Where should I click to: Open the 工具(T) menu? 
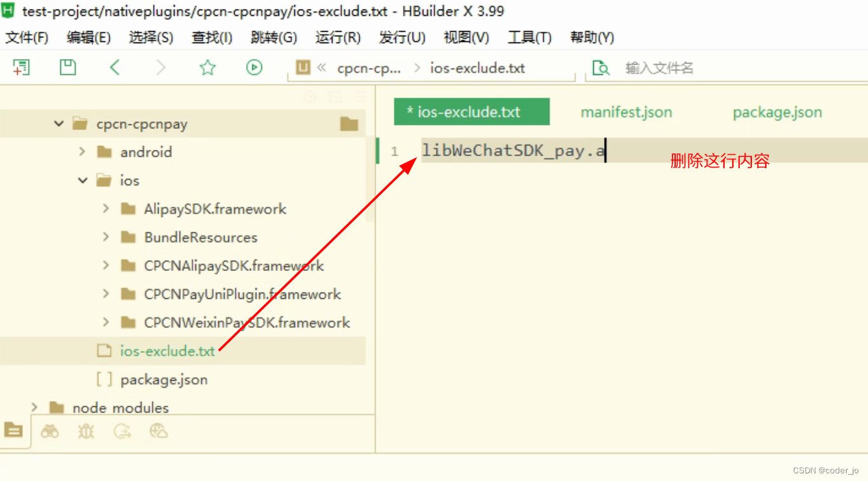point(530,37)
